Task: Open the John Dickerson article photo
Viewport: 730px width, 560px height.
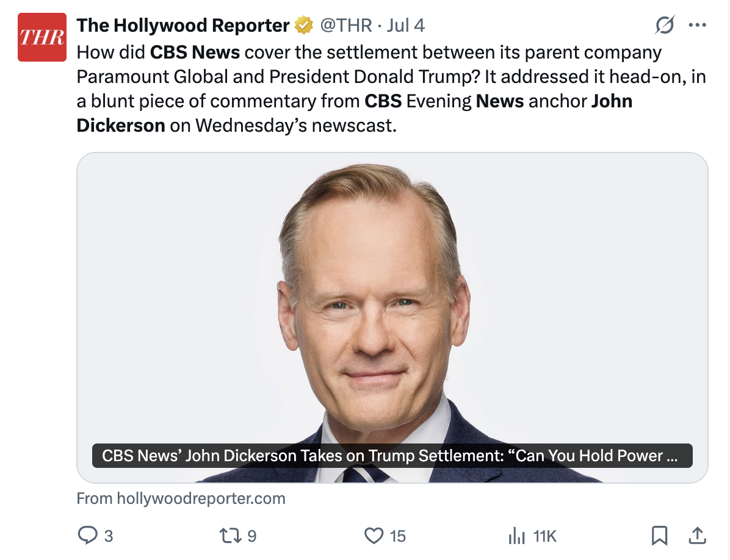Action: coord(392,293)
